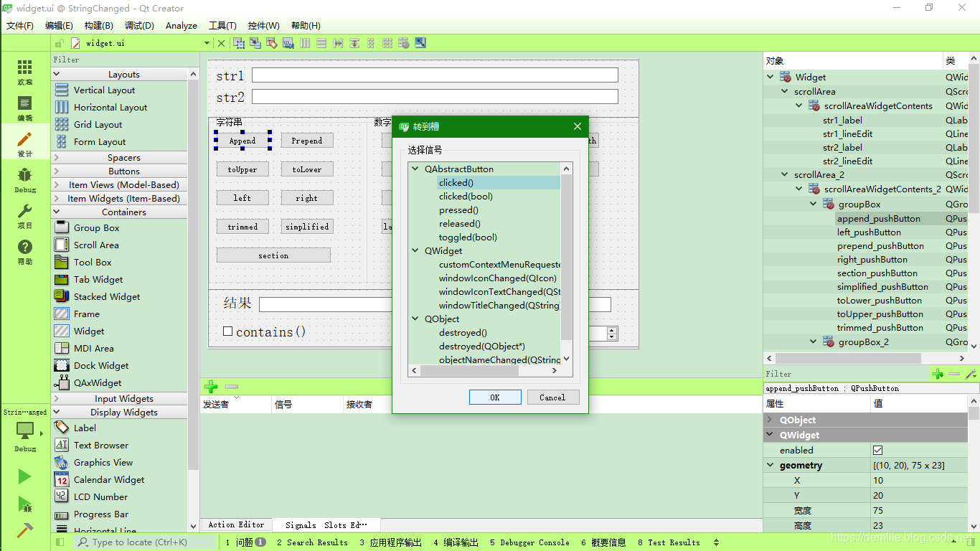
Task: Confirm the dialog with OK
Action: click(495, 397)
